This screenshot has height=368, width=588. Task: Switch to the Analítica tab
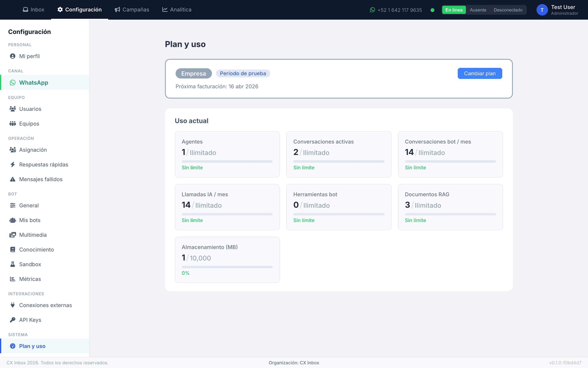(177, 10)
